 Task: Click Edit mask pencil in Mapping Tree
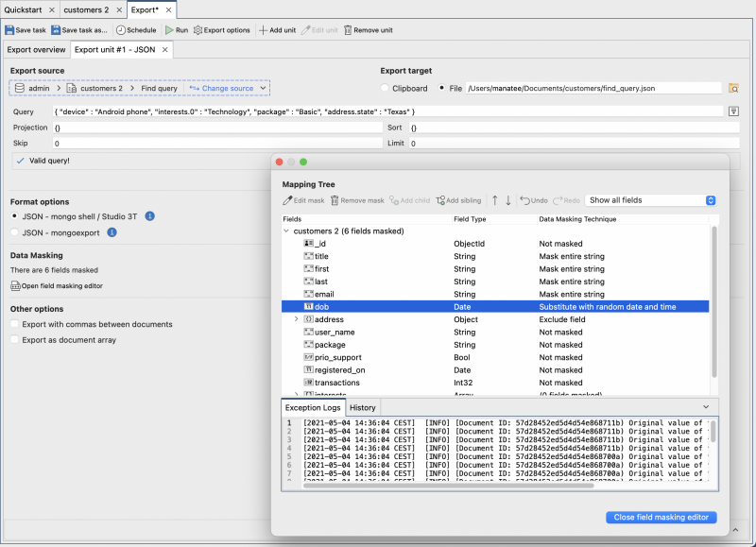[x=287, y=200]
